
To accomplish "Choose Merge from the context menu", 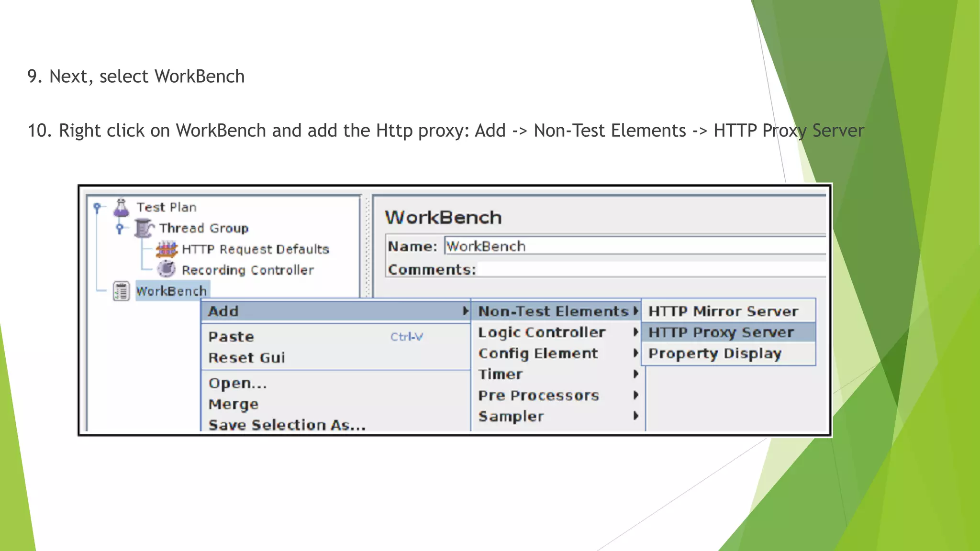I will 336,405.
